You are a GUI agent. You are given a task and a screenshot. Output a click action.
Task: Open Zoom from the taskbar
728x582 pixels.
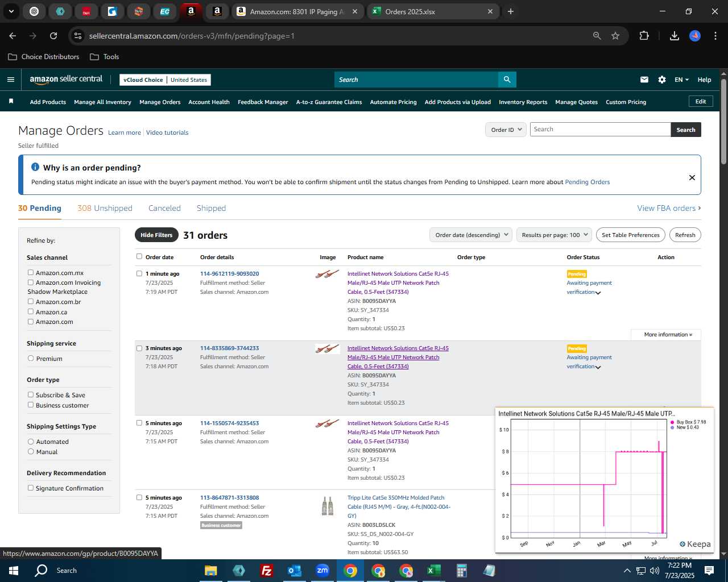point(322,571)
